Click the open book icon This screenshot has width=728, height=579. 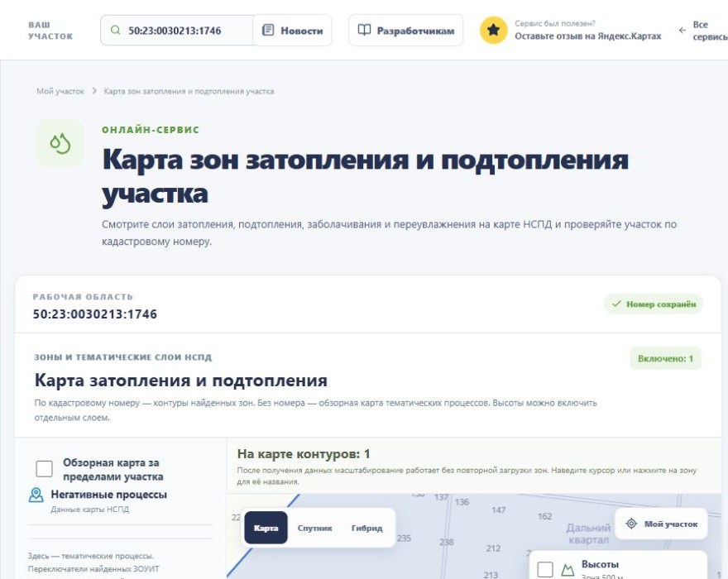[365, 30]
